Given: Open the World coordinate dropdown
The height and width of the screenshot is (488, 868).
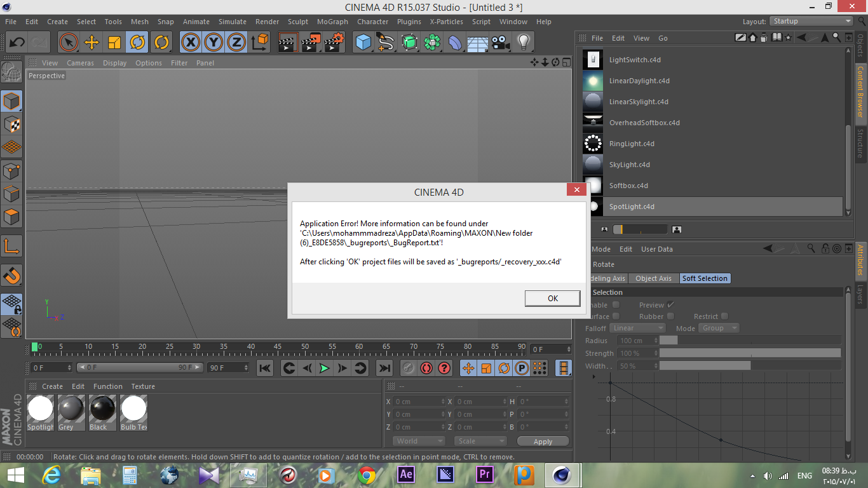Looking at the screenshot, I should pyautogui.click(x=419, y=441).
